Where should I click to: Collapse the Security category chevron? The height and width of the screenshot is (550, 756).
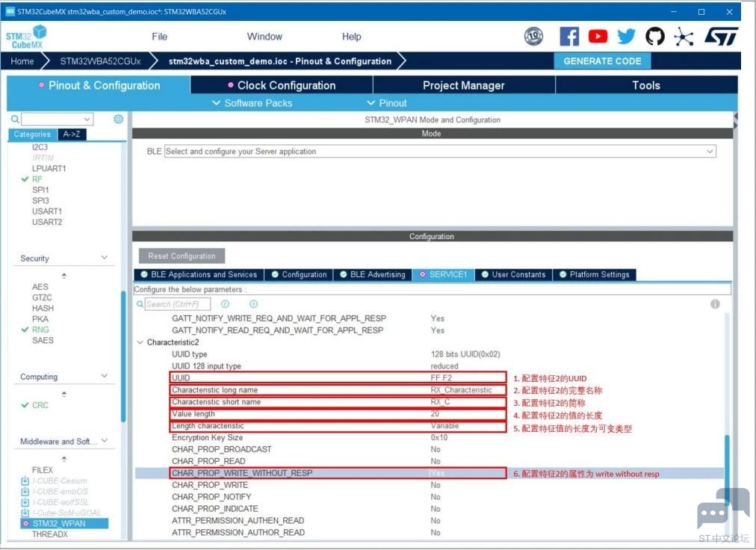[104, 258]
